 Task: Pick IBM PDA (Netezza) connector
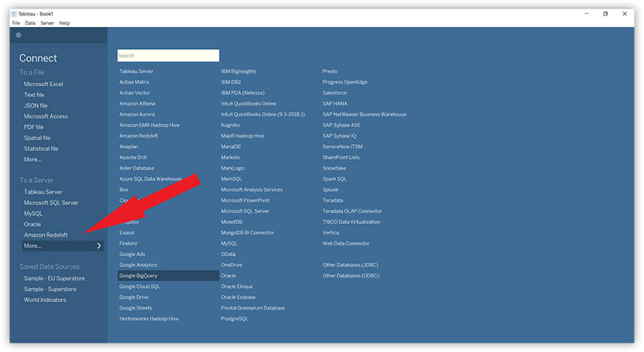pos(243,93)
